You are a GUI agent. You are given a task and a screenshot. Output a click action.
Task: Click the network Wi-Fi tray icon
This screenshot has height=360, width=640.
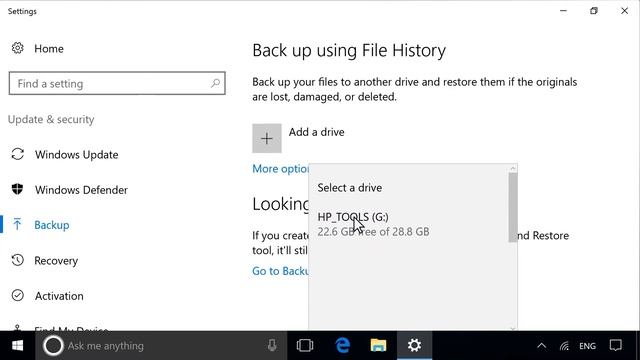click(x=564, y=346)
